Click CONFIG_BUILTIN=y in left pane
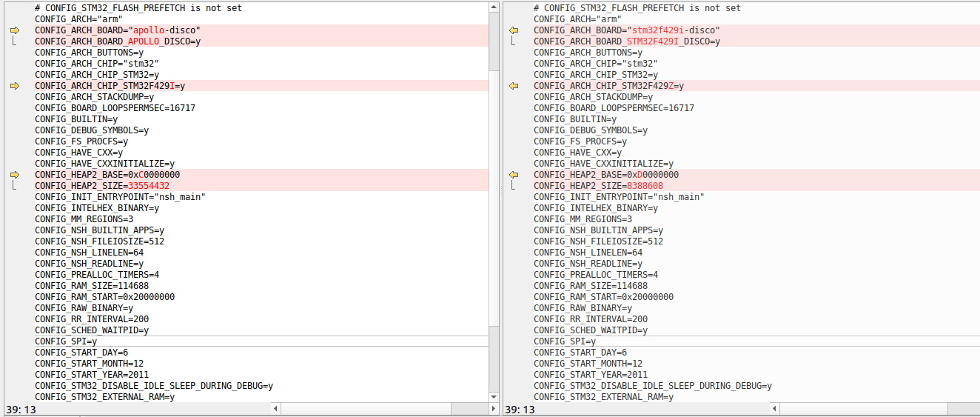 pos(76,119)
